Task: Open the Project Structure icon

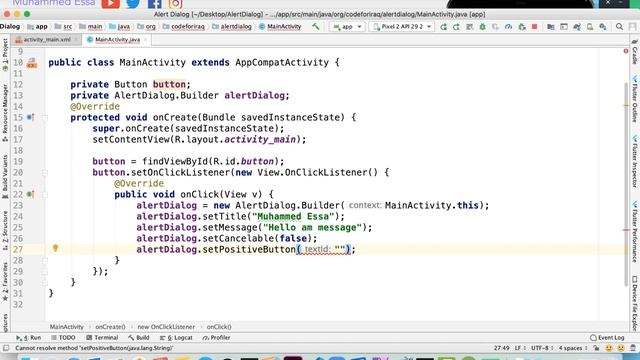Action: point(551,27)
